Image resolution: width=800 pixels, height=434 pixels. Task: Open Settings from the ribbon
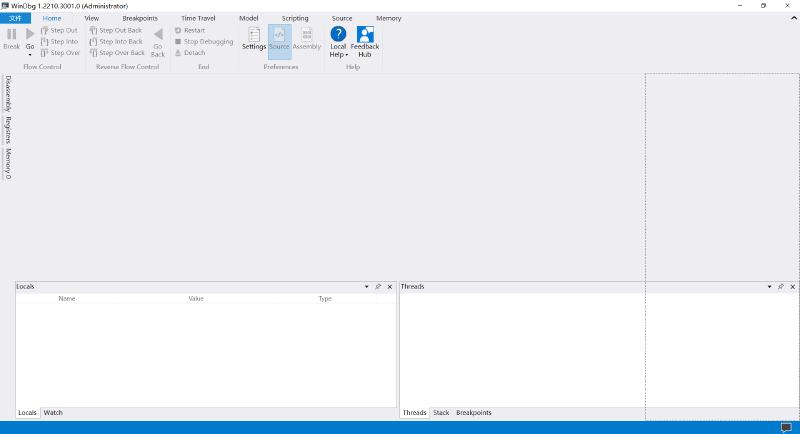[254, 39]
